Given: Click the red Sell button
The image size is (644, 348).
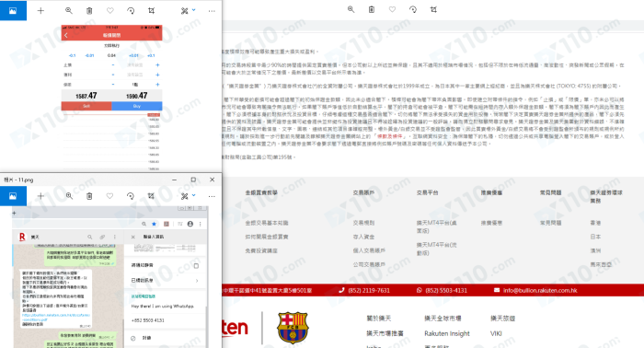Looking at the screenshot, I should (x=86, y=106).
